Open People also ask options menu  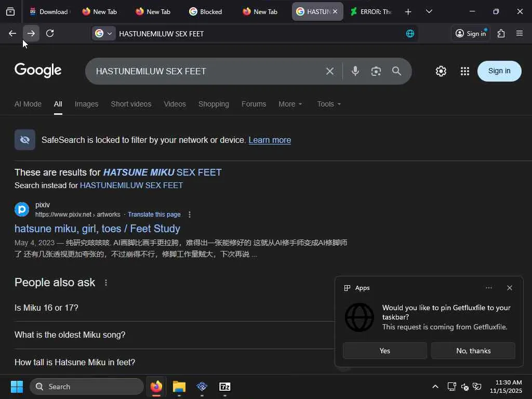coord(106,283)
